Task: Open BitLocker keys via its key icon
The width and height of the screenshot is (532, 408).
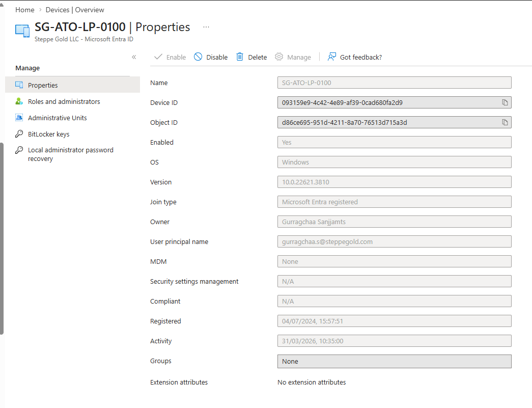Action: [x=19, y=134]
